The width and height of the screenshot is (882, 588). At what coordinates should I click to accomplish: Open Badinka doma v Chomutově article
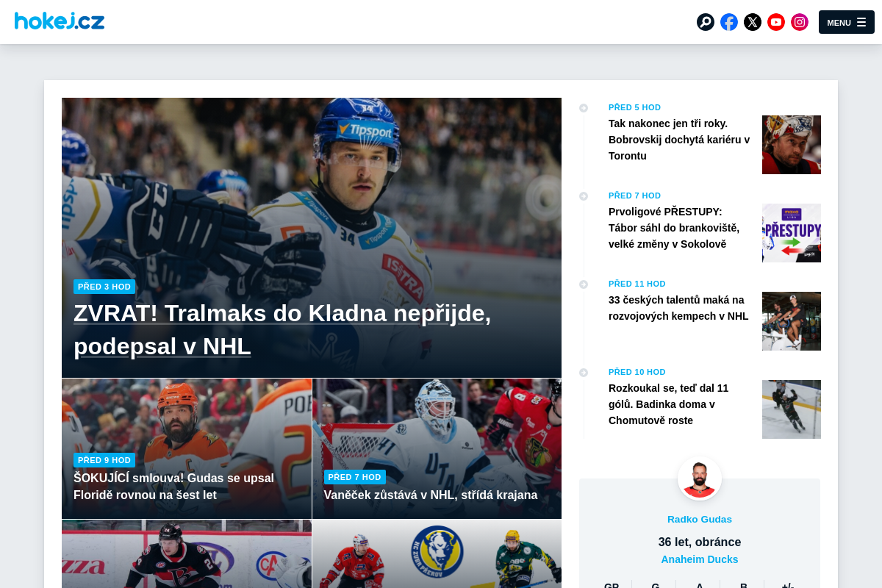coord(669,404)
